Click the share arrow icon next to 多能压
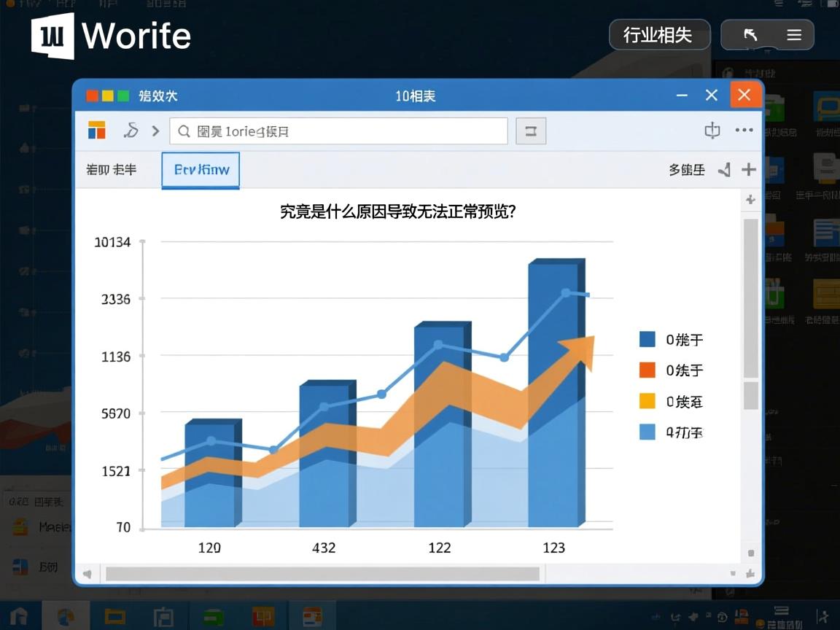Screen dimensions: 840x630 (724, 169)
